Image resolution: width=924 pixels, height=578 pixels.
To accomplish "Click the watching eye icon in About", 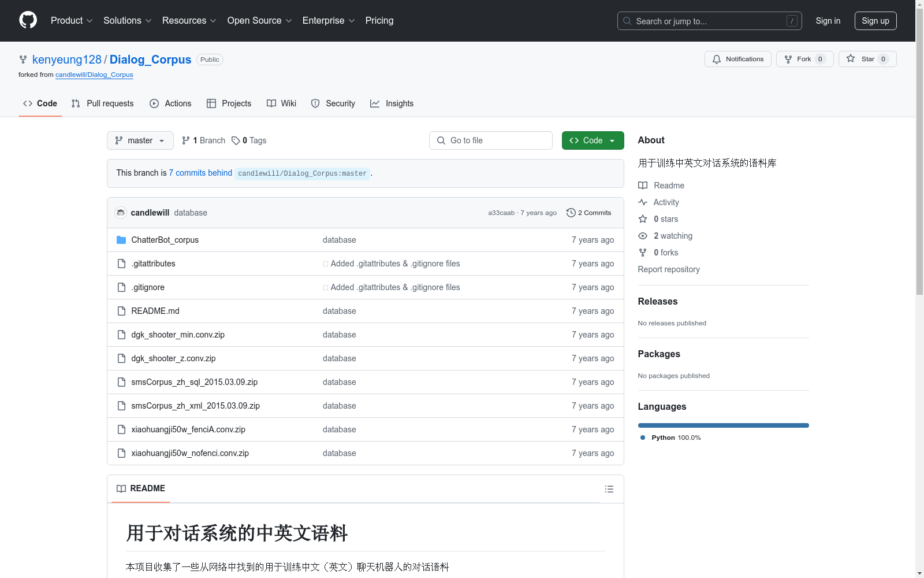I will (x=643, y=236).
